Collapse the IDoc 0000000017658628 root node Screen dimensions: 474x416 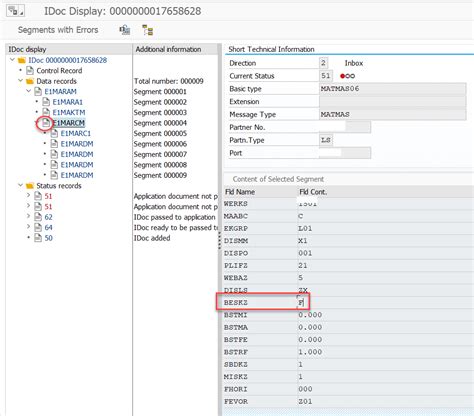click(x=12, y=60)
